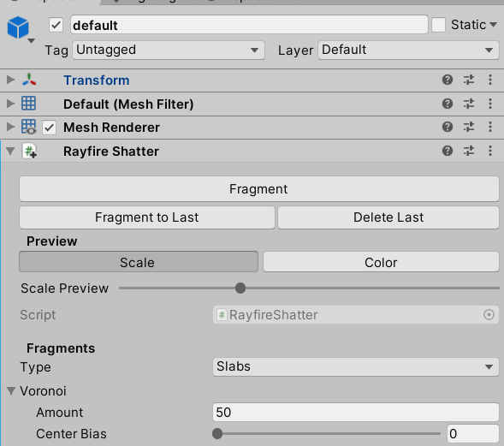Open Transform help reference icon
The height and width of the screenshot is (446, 504).
click(x=448, y=80)
